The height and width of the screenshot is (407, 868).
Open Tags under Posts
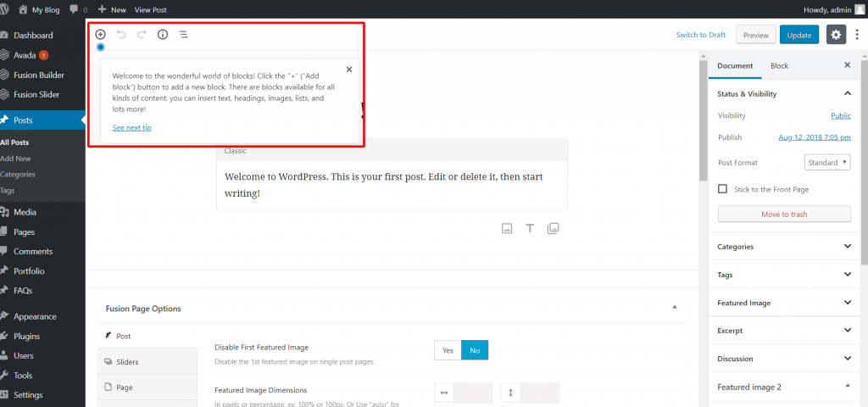8,190
